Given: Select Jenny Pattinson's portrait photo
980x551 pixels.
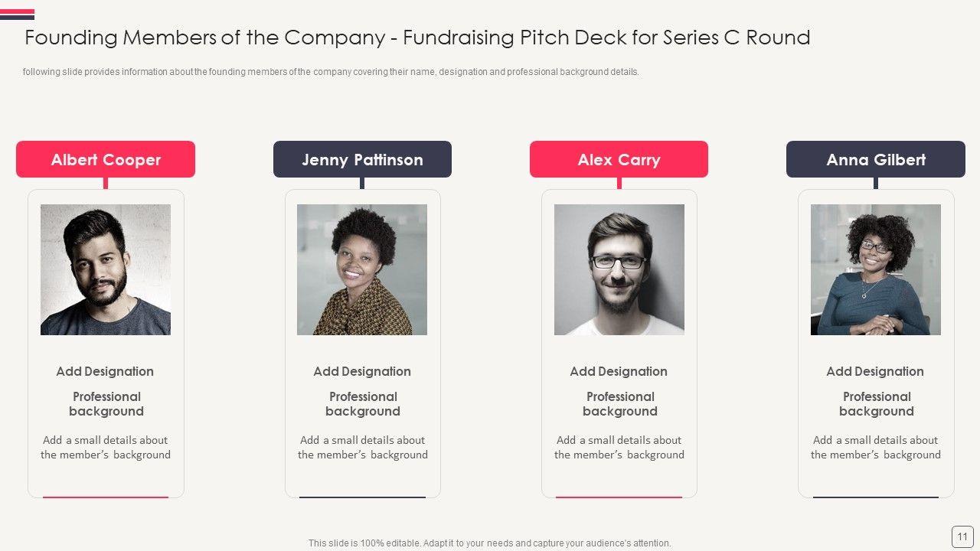Looking at the screenshot, I should point(362,269).
